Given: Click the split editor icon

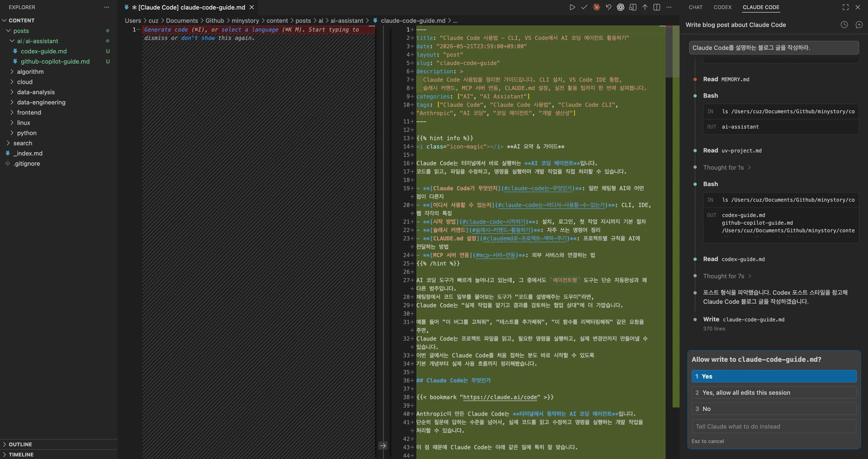Looking at the screenshot, I should 657,7.
